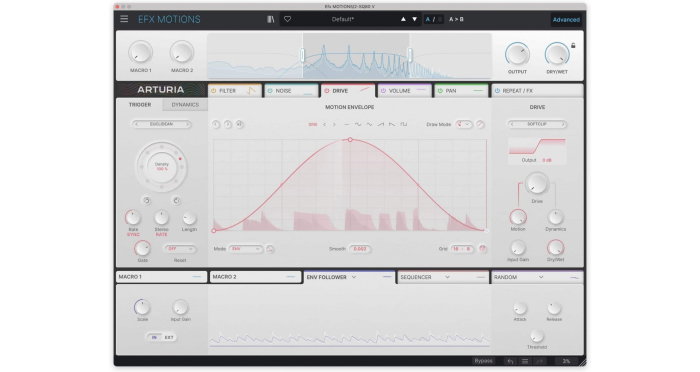The image size is (700, 372).
Task: Switch the env follower source to IN
Action: (154, 338)
